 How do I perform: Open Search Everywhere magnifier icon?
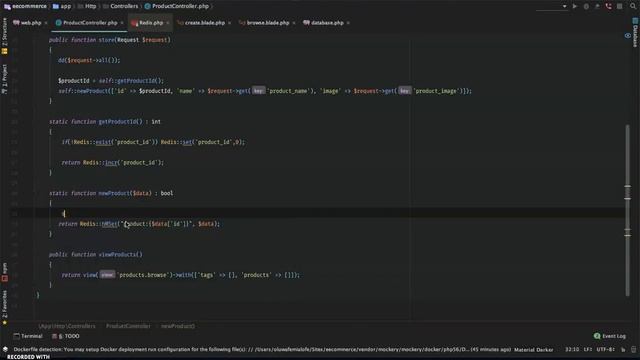(x=633, y=7)
